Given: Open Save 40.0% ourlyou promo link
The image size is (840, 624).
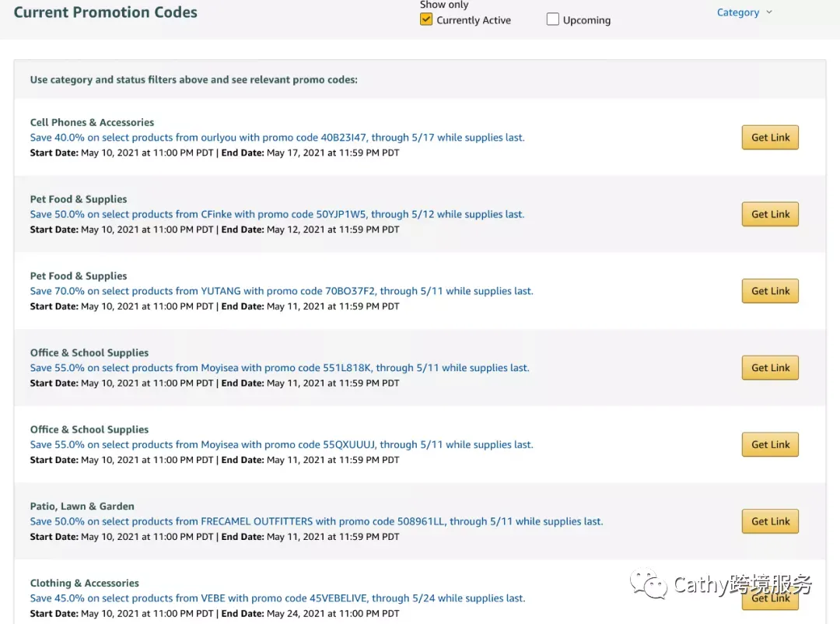Looking at the screenshot, I should (x=277, y=137).
